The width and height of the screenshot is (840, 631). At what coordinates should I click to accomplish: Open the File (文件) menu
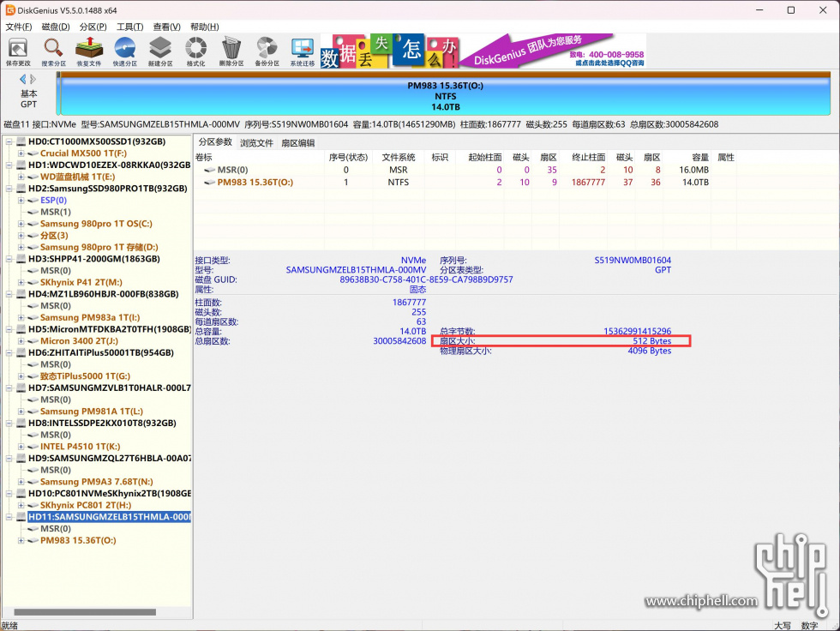pyautogui.click(x=19, y=27)
